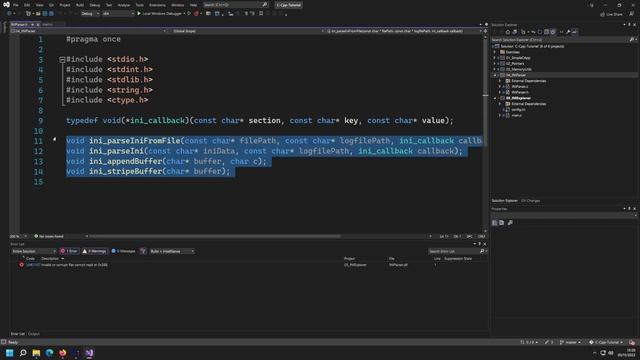This screenshot has width=640, height=360.
Task: Open the Global Scope navigation dropdown
Action: coord(247,31)
